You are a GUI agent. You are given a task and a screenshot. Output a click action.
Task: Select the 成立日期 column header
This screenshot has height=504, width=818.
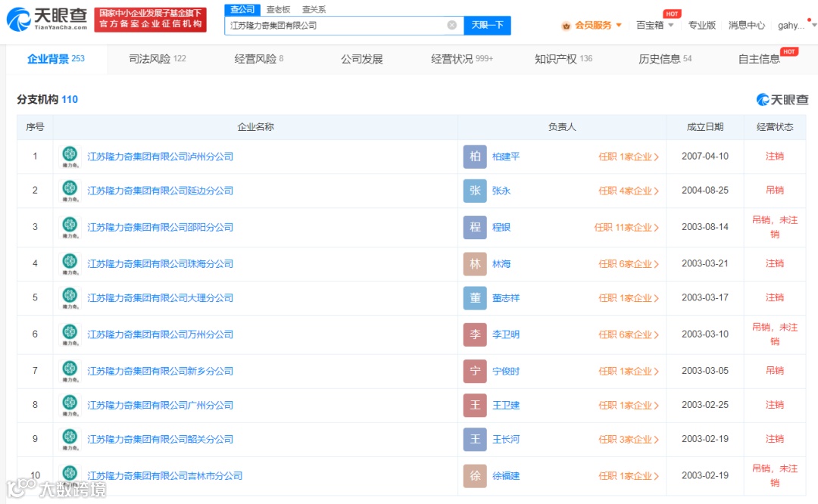click(705, 126)
